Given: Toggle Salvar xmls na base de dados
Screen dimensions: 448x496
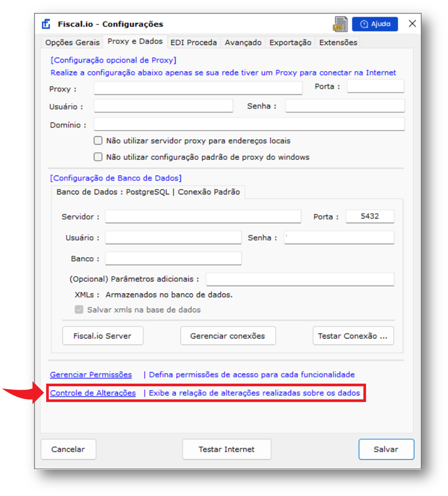Looking at the screenshot, I should tap(79, 310).
